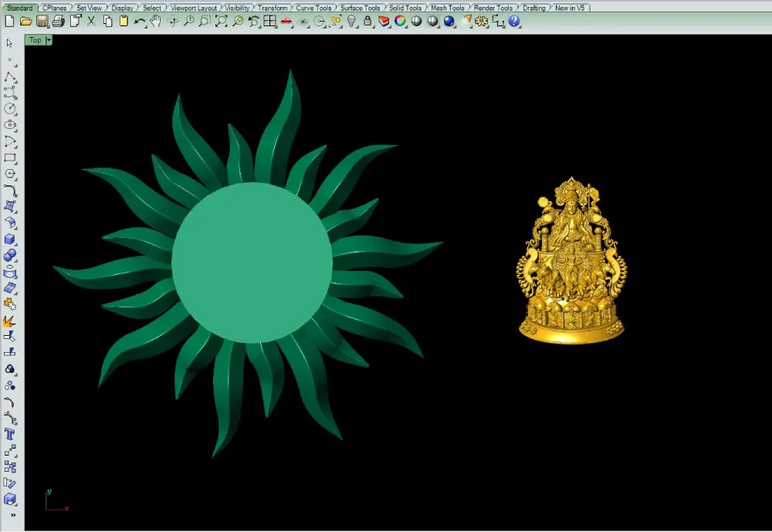
Task: Open the Boolean Union tool
Action: (x=10, y=256)
